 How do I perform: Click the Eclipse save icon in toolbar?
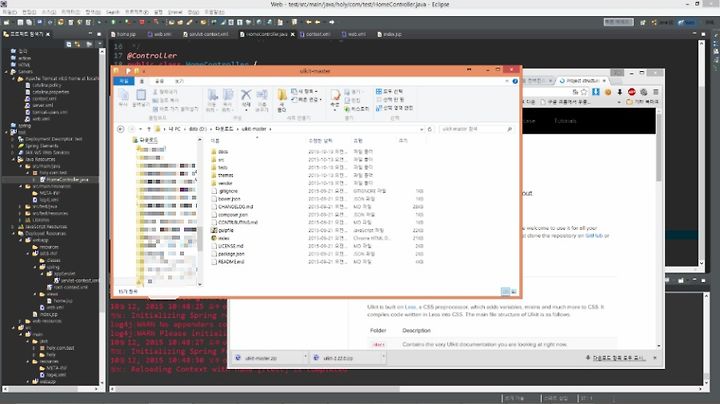(x=20, y=22)
